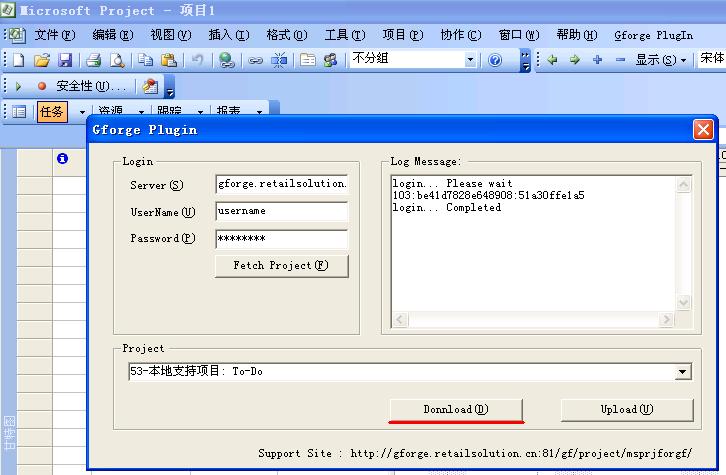
Task: Expand 跟踪 guide dropdown arrow
Action: pos(200,112)
